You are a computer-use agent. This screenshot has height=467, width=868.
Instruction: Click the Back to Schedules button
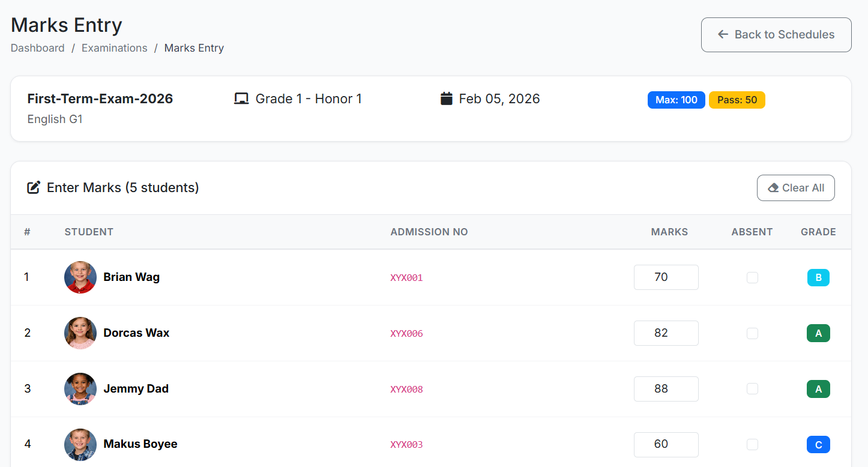776,35
